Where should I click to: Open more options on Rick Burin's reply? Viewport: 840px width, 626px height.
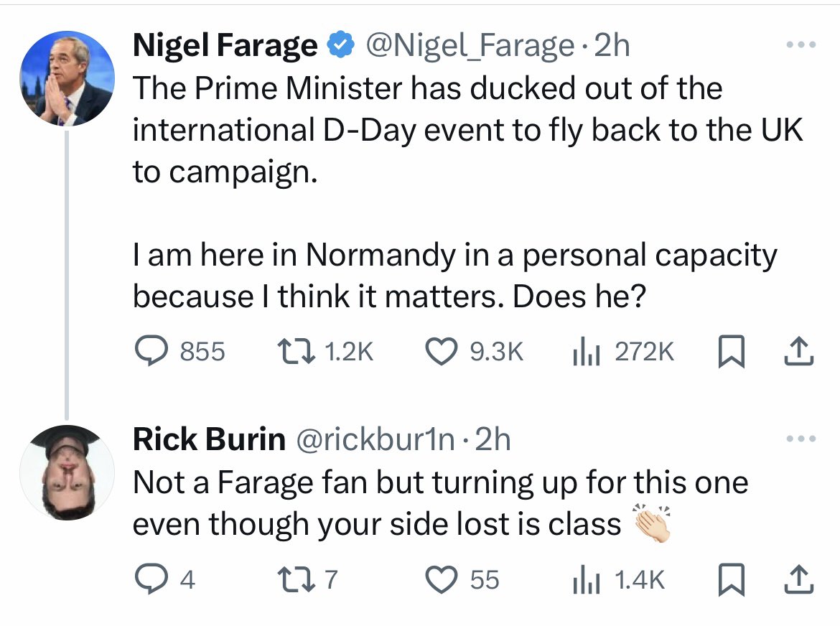pyautogui.click(x=801, y=439)
